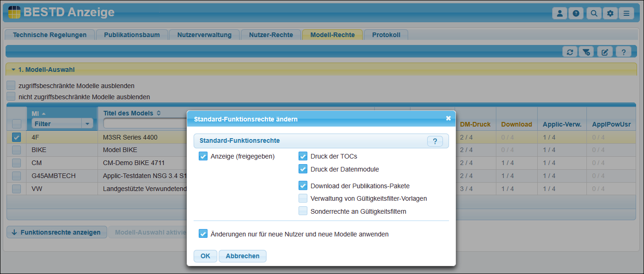This screenshot has width=644, height=274.
Task: Open the settings gear icon
Action: click(x=610, y=13)
